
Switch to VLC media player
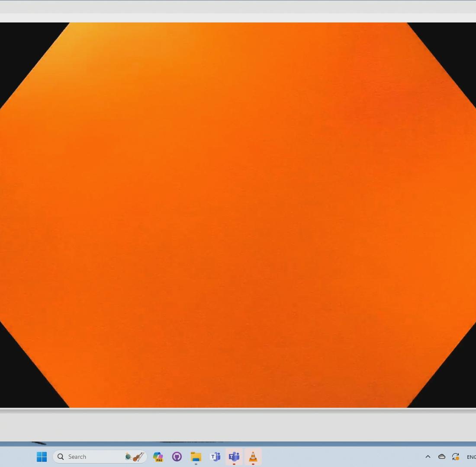pos(253,457)
